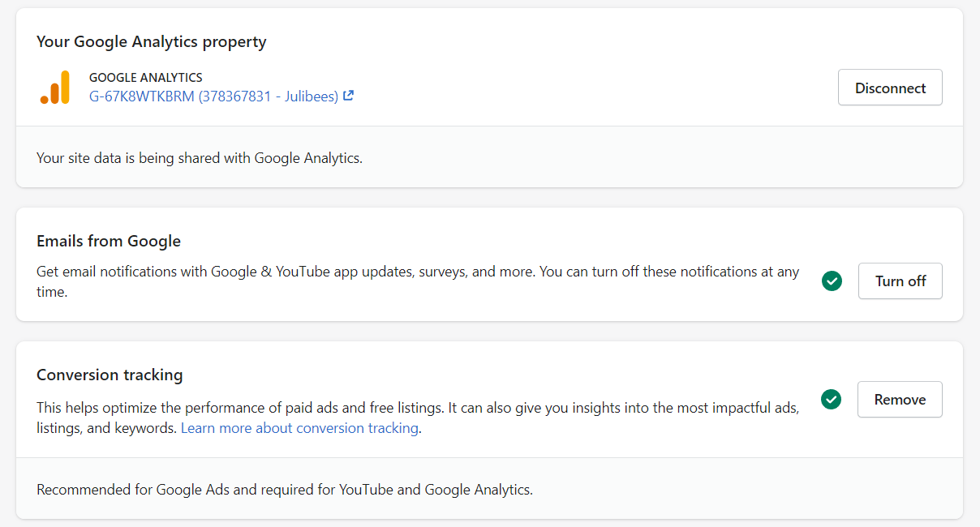Click the 'Your Google Analytics property' heading
This screenshot has height=527, width=980.
[151, 41]
